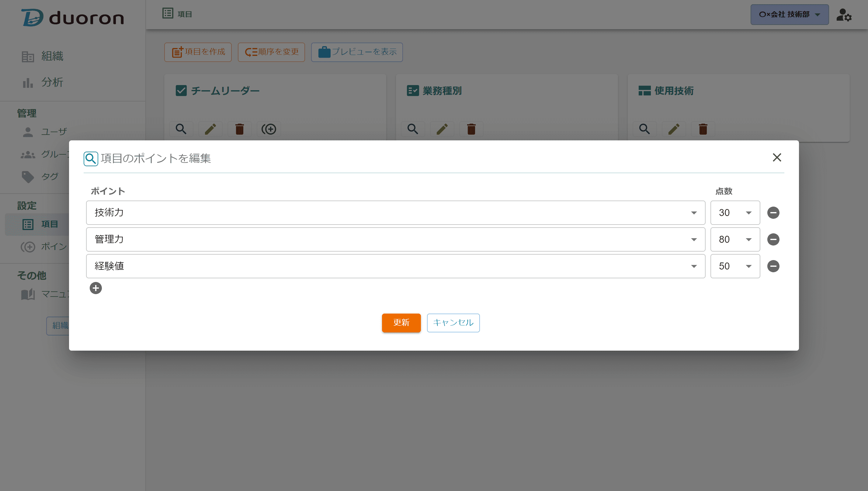
Task: Open the 管理力 point dropdown
Action: pyautogui.click(x=396, y=239)
